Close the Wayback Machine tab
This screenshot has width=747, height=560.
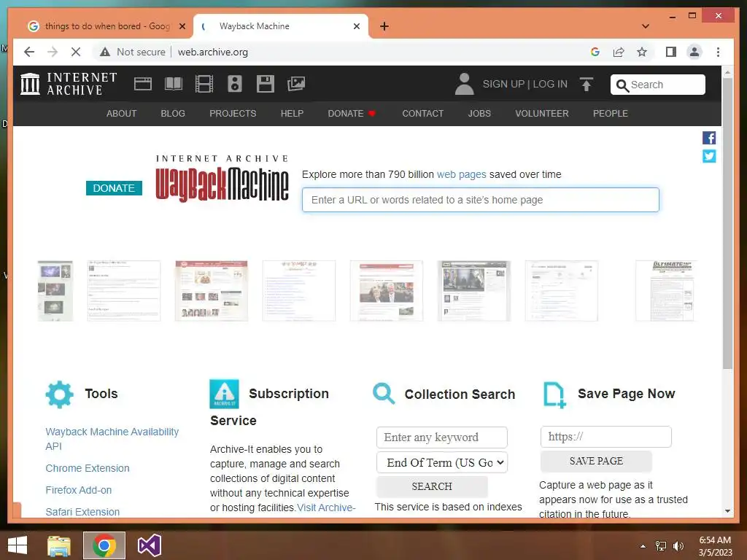356,26
